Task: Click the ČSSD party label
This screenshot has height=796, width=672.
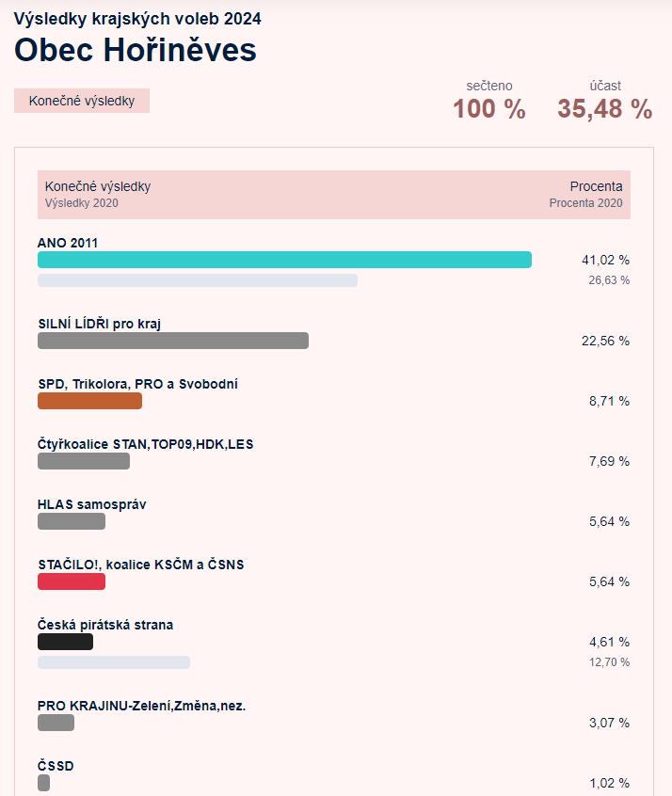Action: [x=56, y=766]
